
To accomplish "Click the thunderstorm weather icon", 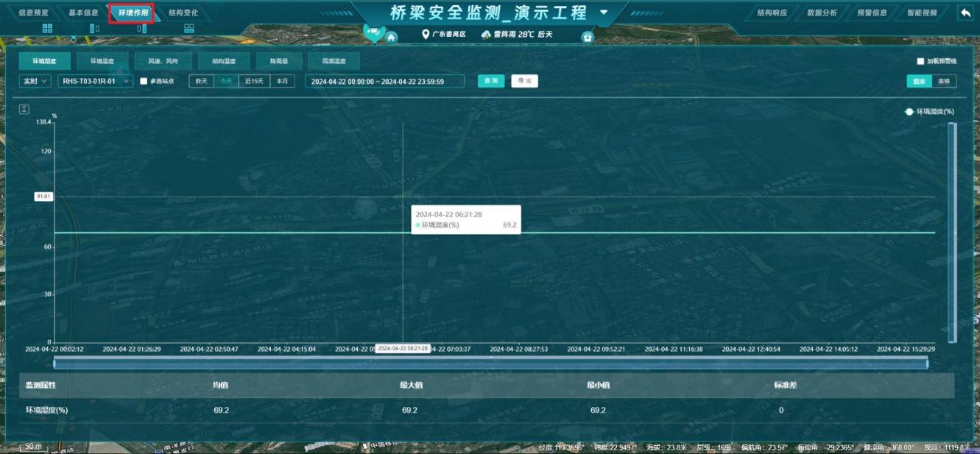I will pyautogui.click(x=486, y=35).
